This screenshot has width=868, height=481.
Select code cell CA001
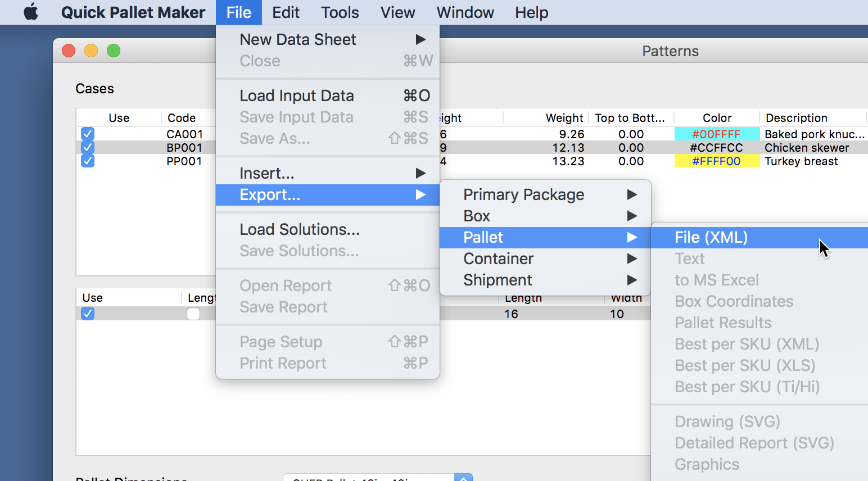[x=184, y=134]
